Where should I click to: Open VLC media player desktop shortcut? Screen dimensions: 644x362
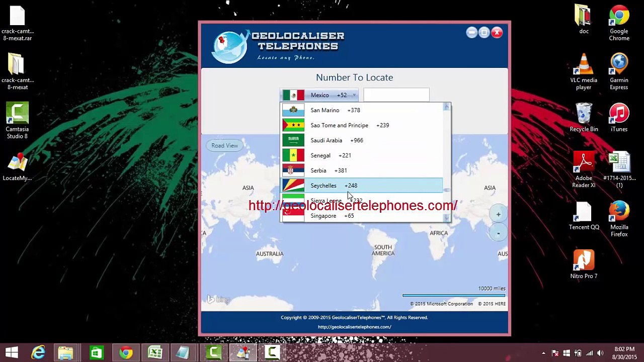tap(584, 72)
